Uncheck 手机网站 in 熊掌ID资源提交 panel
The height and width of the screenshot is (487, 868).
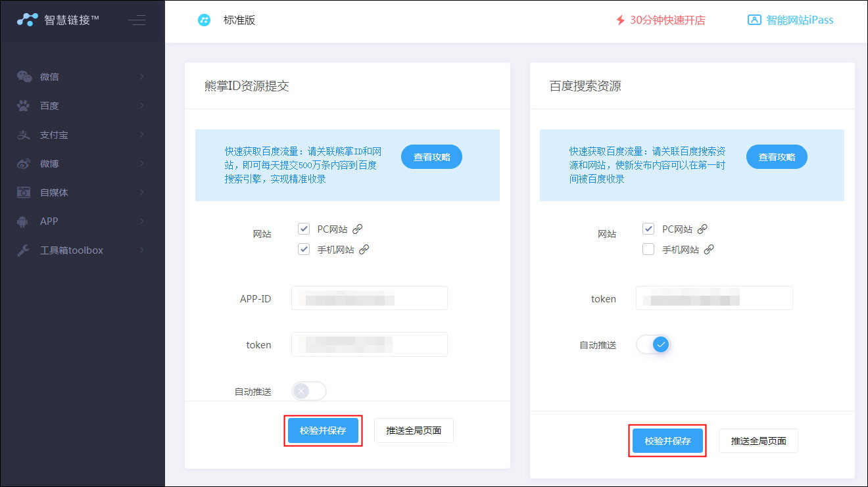(x=304, y=249)
